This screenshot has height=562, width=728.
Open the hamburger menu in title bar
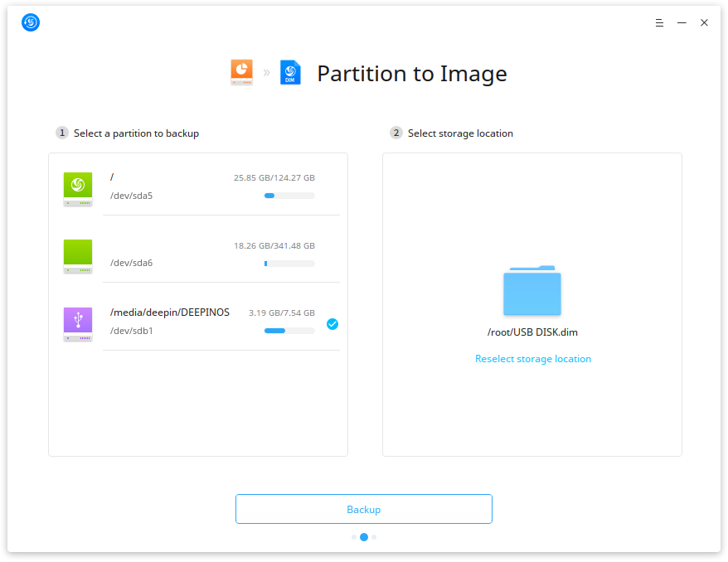point(659,22)
